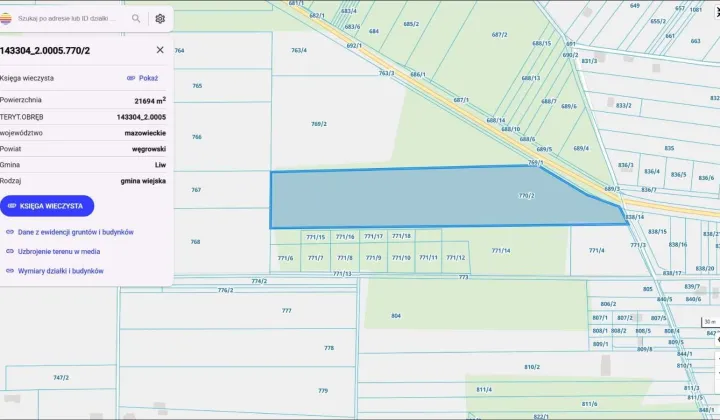Viewport: 720px width, 420px height.
Task: Open Wymiary działki i budynków link
Action: [61, 271]
